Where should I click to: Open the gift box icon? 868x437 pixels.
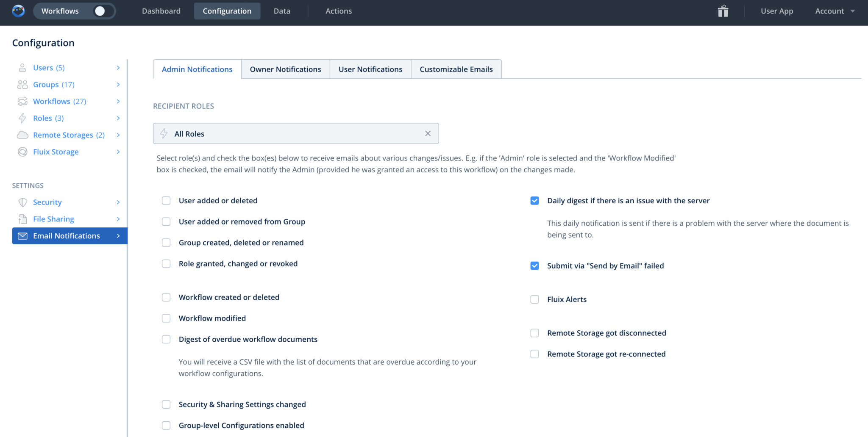(x=723, y=11)
